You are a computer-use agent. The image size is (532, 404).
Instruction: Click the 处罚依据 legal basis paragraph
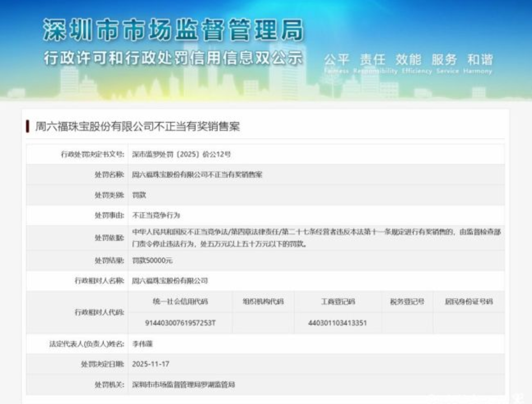coord(316,238)
